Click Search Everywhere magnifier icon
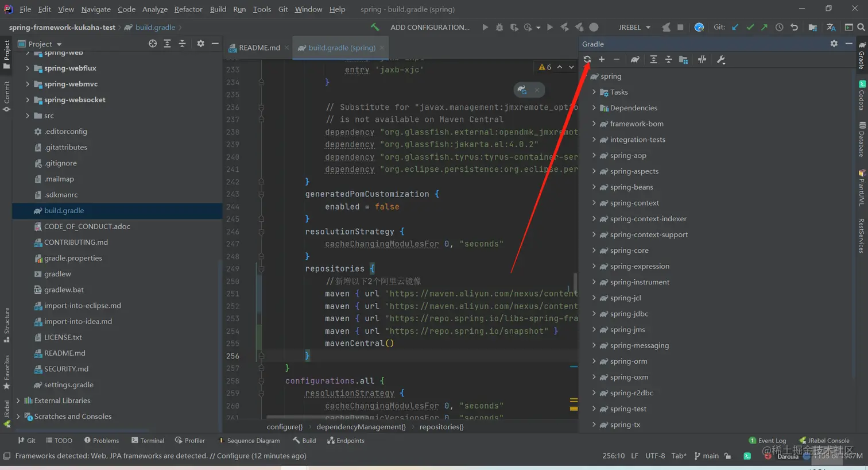This screenshot has width=868, height=470. 861,27
